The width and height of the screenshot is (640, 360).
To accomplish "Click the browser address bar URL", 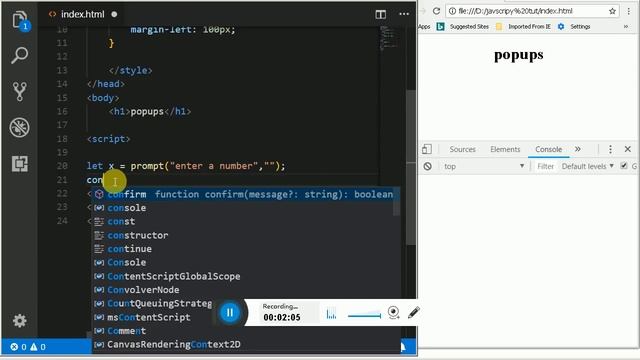I will pos(516,11).
